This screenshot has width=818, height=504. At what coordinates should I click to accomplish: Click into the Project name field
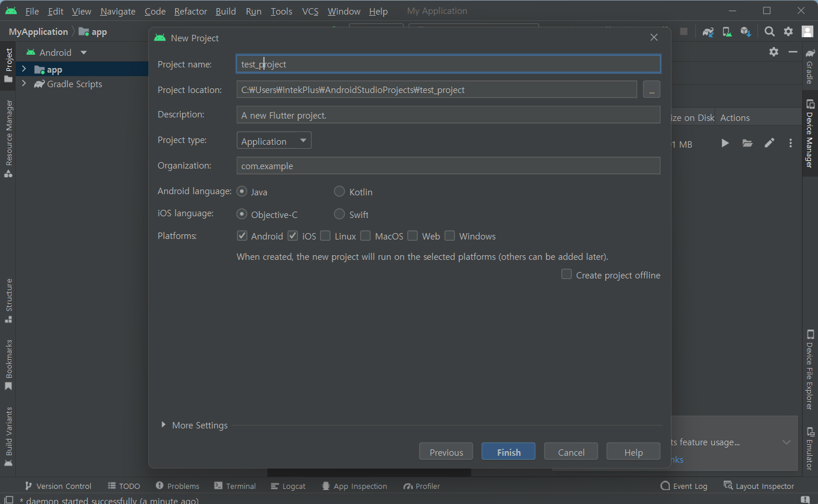(x=448, y=64)
